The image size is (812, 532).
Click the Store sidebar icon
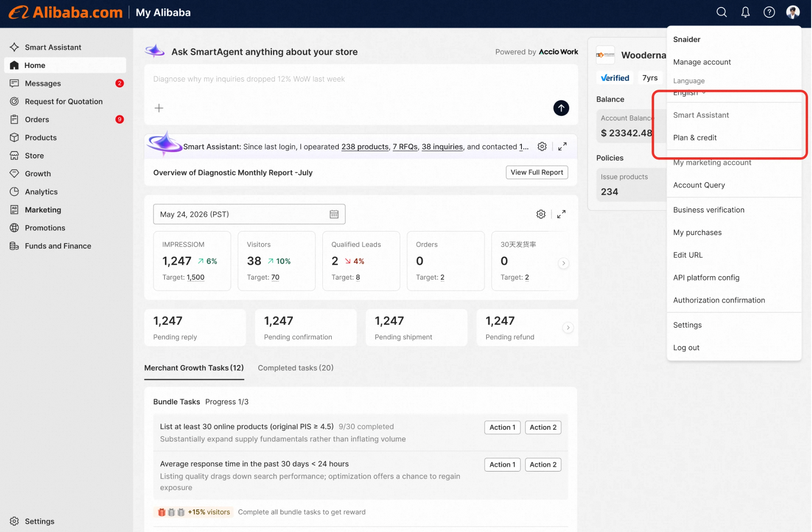pos(15,156)
